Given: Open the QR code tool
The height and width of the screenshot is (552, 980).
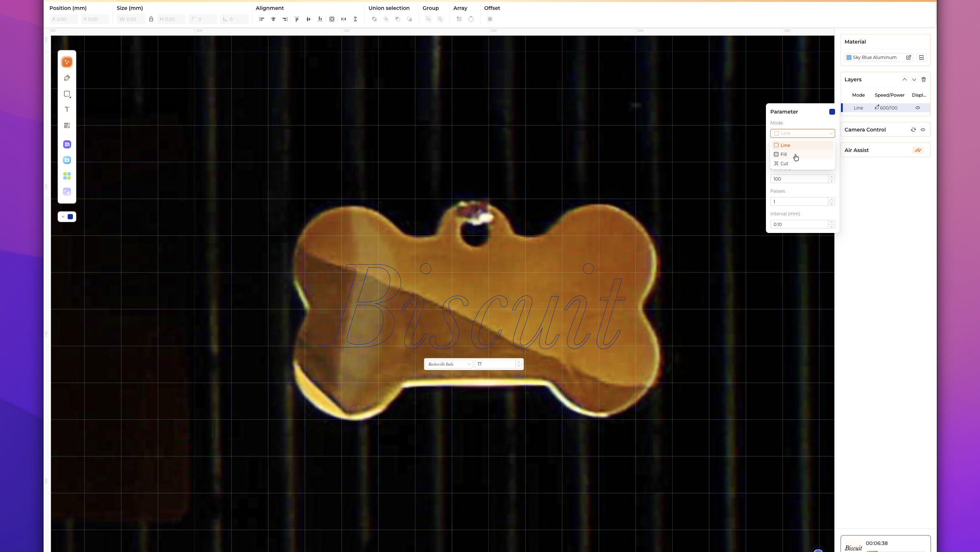Looking at the screenshot, I should coord(67,125).
